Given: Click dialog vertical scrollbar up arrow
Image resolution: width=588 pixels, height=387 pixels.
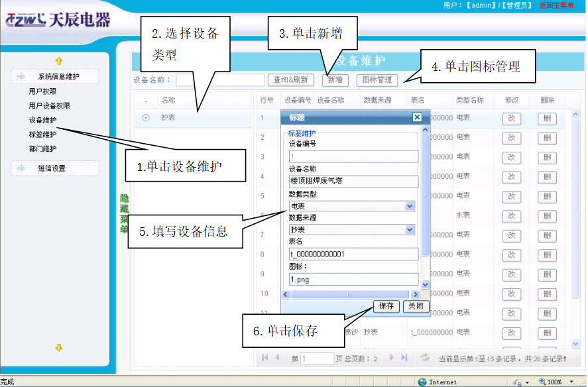Looking at the screenshot, I should click(425, 130).
